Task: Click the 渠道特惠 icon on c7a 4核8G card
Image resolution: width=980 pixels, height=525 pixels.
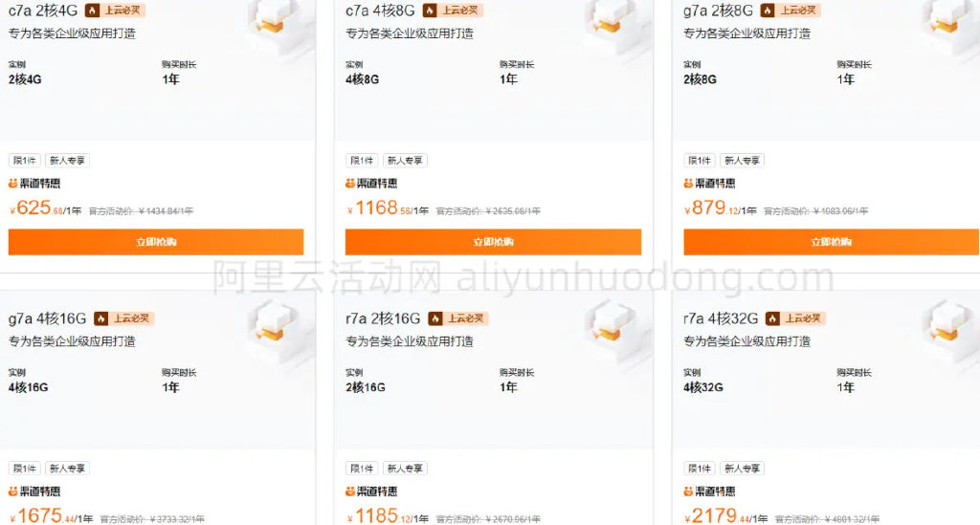Action: click(x=350, y=184)
